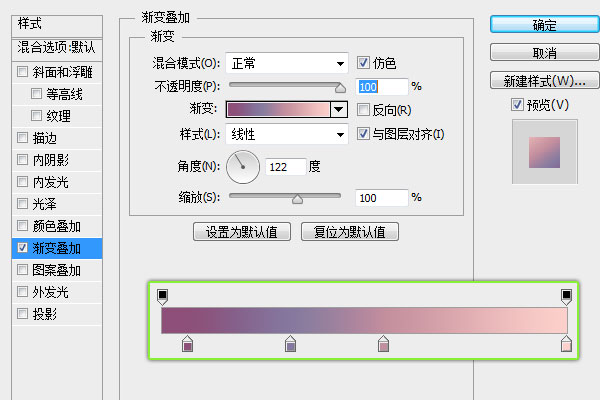Click 设置为默认值 button
The width and height of the screenshot is (600, 400).
pos(242,232)
